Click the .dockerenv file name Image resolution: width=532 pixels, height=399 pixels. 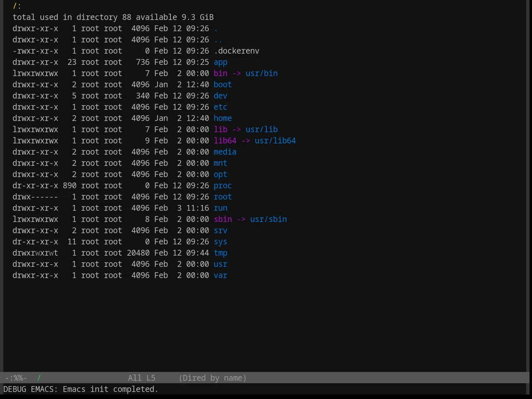[236, 51]
